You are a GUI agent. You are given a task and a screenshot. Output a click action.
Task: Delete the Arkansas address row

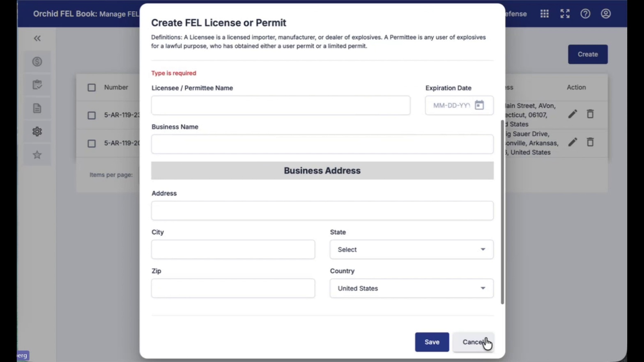(590, 142)
